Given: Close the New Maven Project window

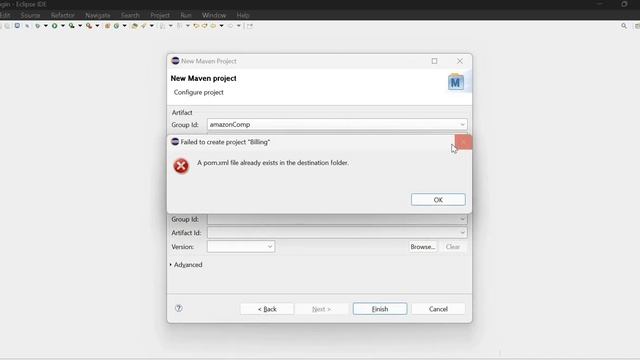Looking at the screenshot, I should (x=460, y=61).
